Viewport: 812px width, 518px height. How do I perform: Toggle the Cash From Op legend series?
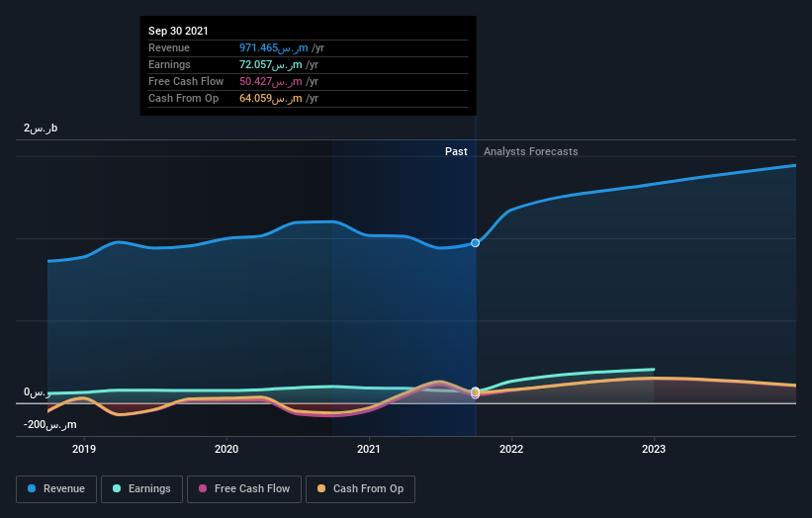360,489
